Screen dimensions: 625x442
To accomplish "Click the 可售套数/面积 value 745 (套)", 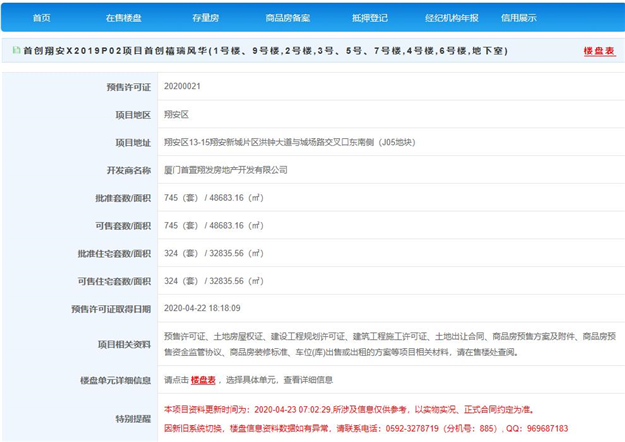I will click(x=181, y=226).
